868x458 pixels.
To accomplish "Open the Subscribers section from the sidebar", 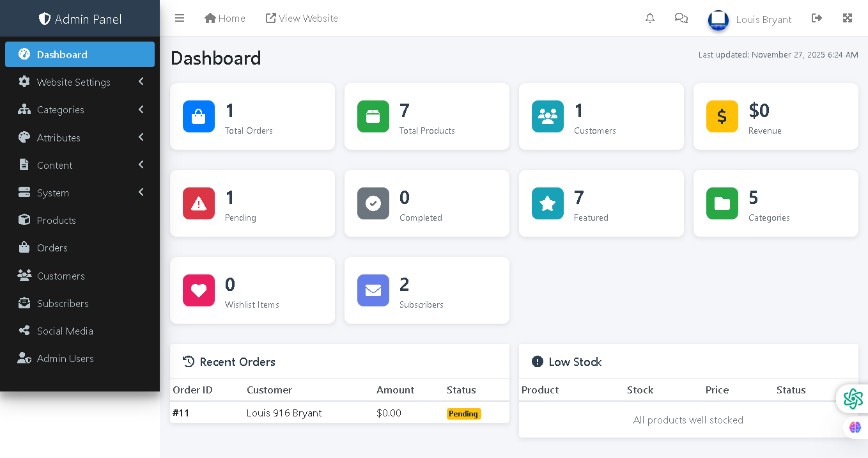I will coord(63,303).
